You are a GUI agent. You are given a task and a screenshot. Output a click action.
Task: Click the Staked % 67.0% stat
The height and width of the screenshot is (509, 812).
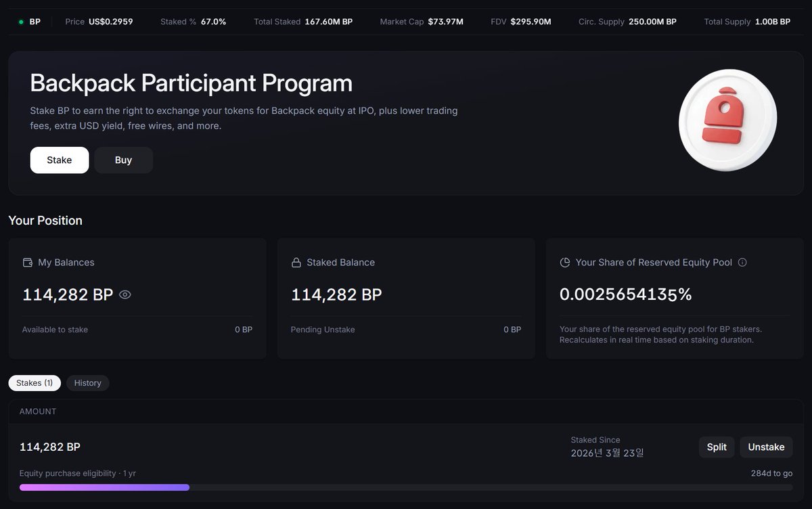(194, 22)
